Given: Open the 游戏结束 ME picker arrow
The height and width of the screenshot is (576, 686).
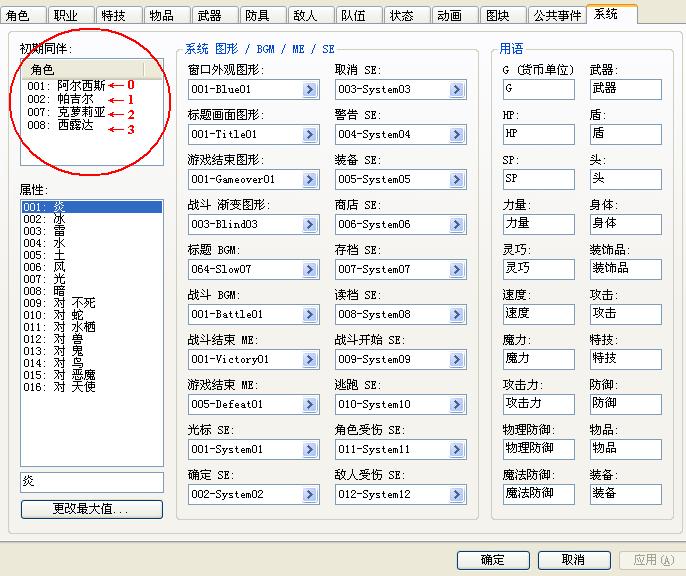Looking at the screenshot, I should (310, 405).
